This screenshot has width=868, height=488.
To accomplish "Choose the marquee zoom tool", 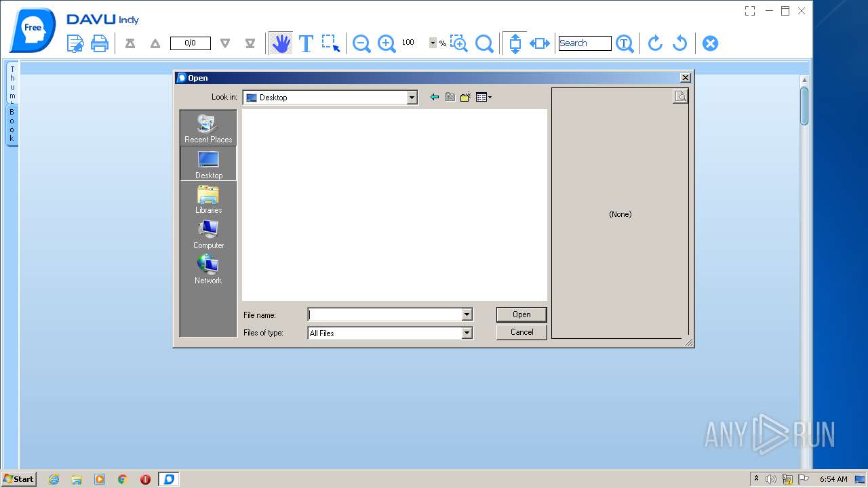I will click(459, 43).
